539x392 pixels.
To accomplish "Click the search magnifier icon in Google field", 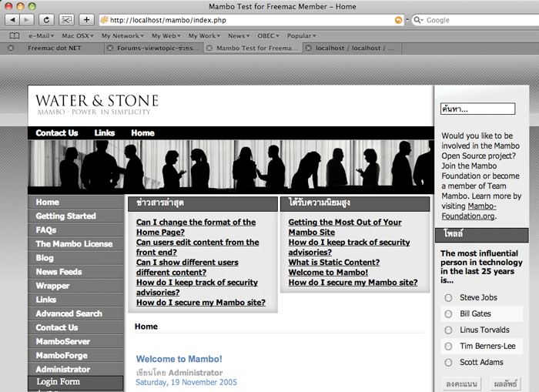I will (x=418, y=20).
